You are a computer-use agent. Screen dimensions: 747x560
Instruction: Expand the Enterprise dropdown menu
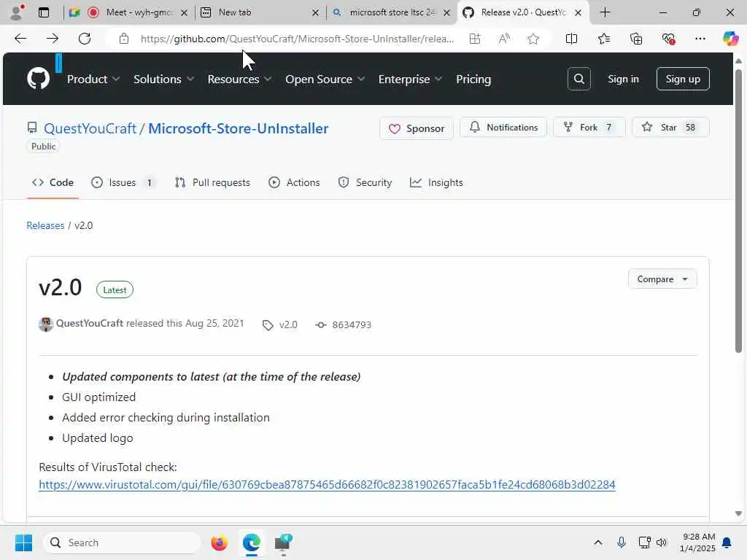(x=410, y=79)
